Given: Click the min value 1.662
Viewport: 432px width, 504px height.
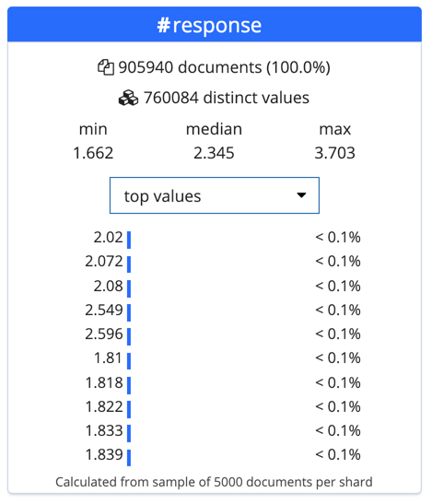Looking at the screenshot, I should coord(93,153).
